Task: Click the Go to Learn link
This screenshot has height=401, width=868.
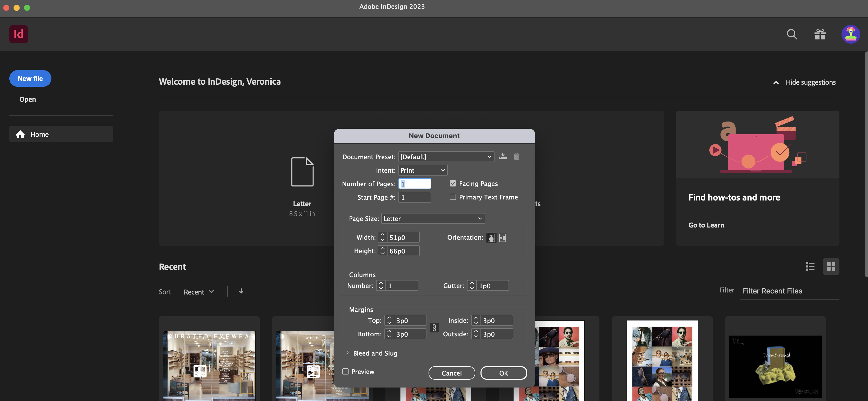Action: (706, 225)
